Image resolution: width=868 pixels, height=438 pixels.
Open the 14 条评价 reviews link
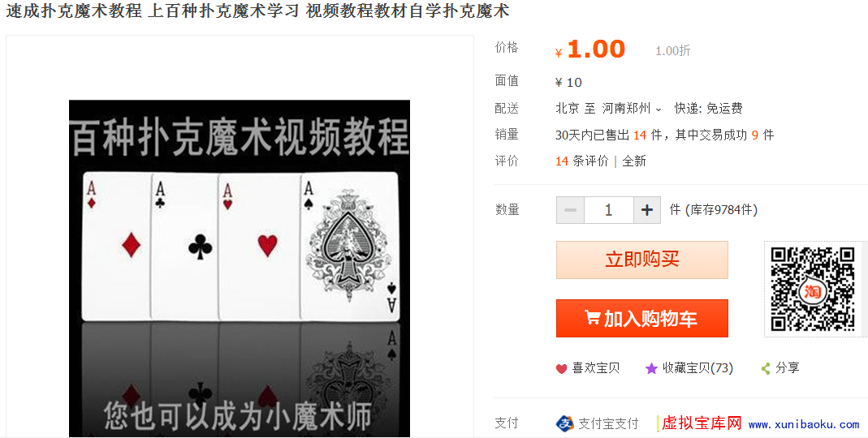[582, 161]
